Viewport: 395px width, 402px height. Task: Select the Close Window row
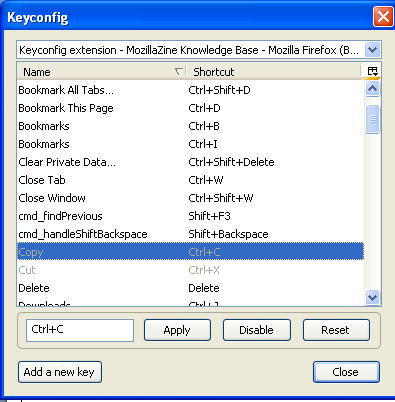(190, 198)
